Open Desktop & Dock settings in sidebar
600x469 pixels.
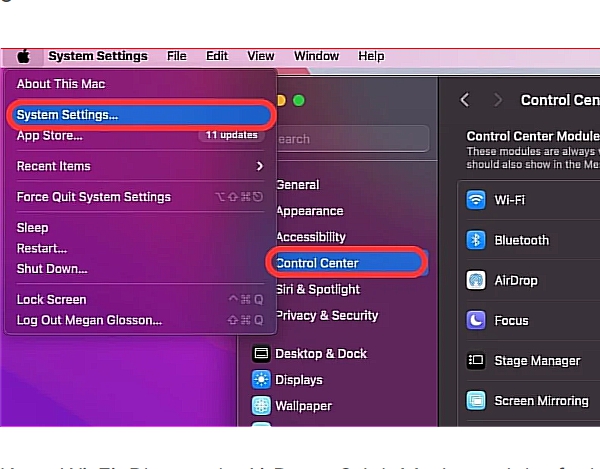point(320,354)
